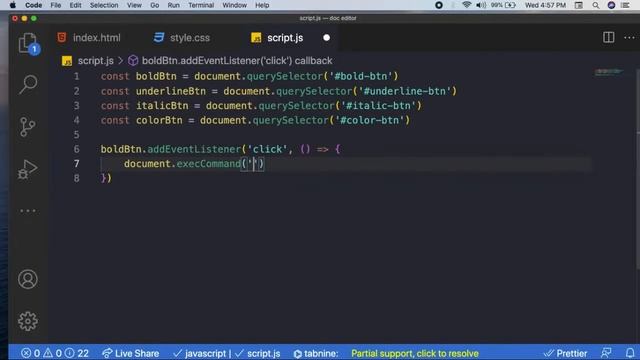The height and width of the screenshot is (360, 640).
Task: Click line number 8 in gutter
Action: (x=76, y=178)
